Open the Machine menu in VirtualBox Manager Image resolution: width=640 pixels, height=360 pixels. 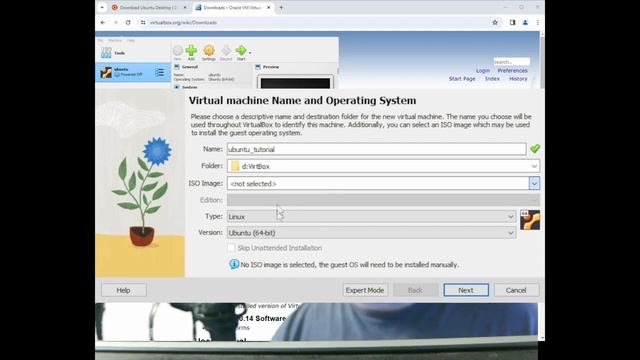[115, 40]
